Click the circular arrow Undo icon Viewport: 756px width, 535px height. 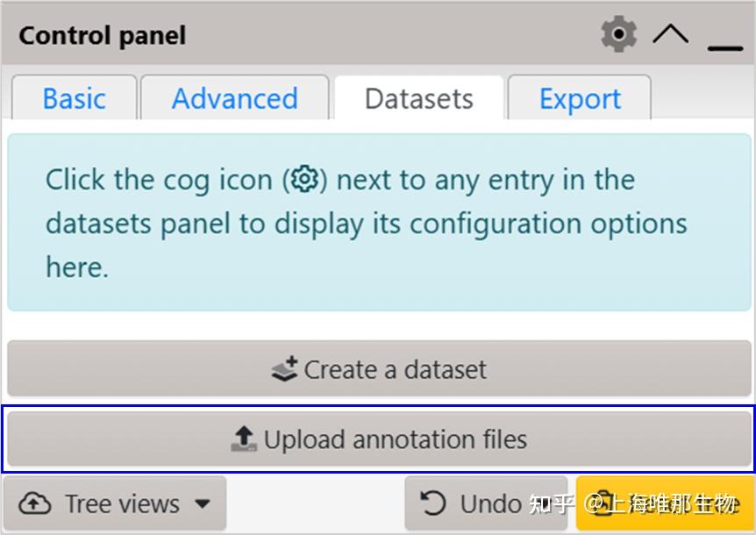[x=433, y=503]
